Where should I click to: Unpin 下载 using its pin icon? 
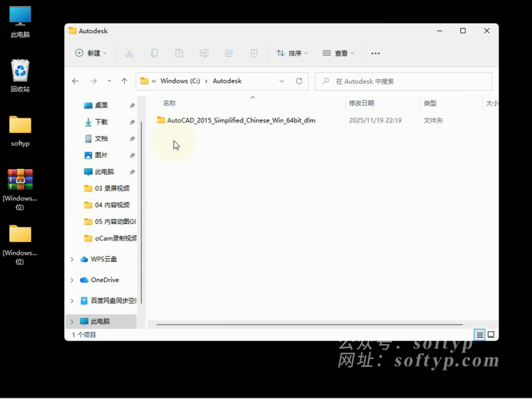(132, 122)
